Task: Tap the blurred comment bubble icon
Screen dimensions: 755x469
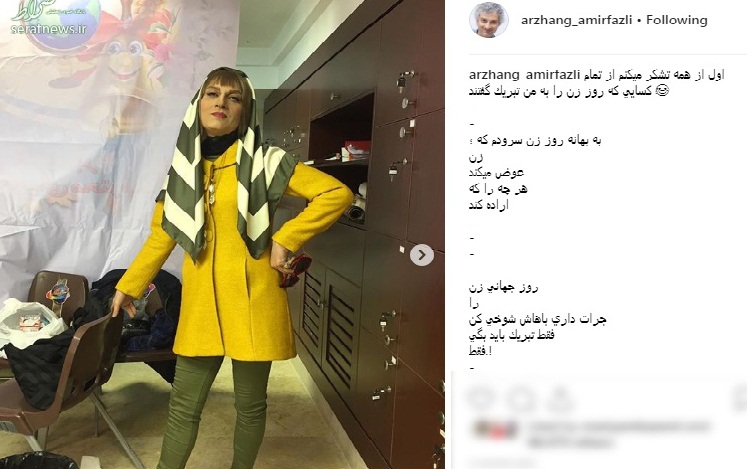Action: tap(519, 399)
